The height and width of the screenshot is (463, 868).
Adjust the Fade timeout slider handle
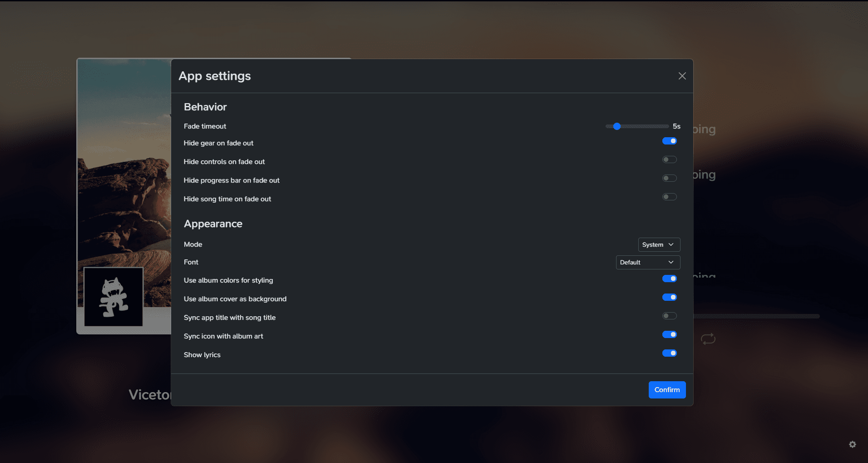616,126
